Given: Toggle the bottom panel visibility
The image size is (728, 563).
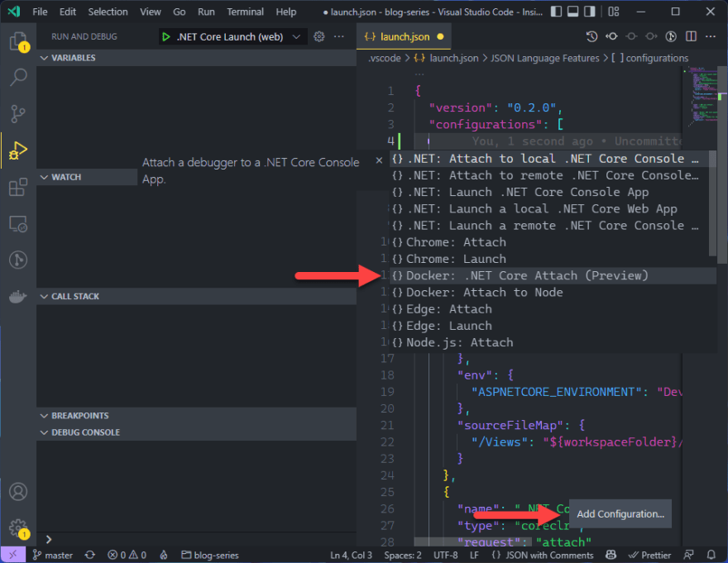Looking at the screenshot, I should coord(573,12).
